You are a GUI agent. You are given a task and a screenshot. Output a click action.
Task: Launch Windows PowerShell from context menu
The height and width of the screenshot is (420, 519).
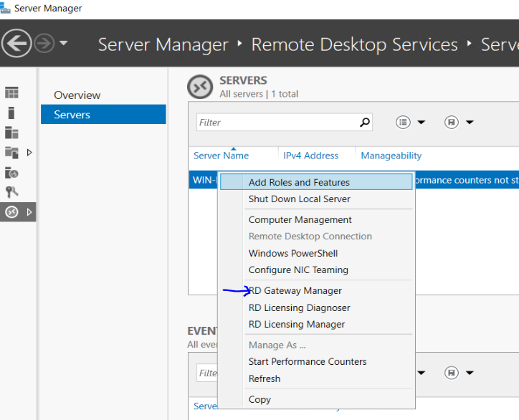click(316, 254)
